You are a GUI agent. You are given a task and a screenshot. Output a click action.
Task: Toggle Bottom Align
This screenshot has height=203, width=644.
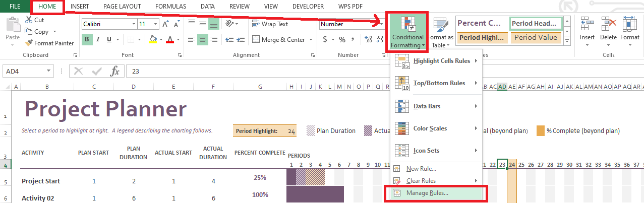pyautogui.click(x=213, y=24)
